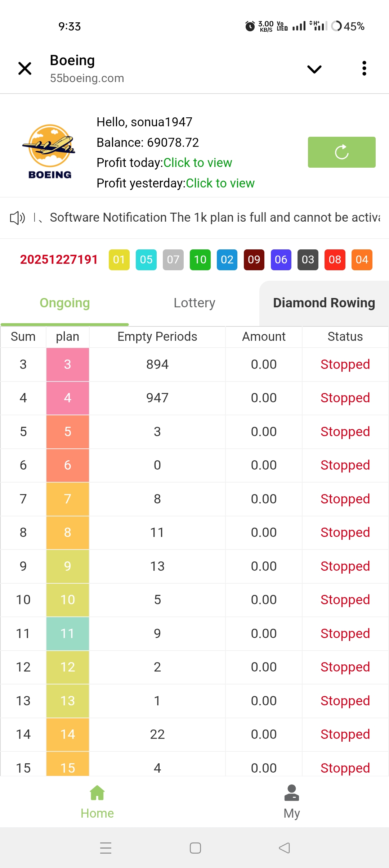
Task: Tap the green refresh balance button
Action: [x=341, y=152]
